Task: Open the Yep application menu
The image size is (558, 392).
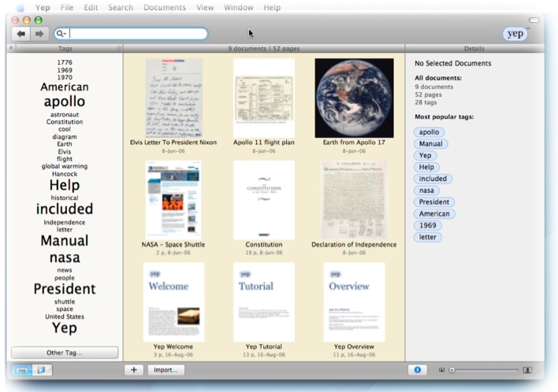Action: tap(43, 7)
